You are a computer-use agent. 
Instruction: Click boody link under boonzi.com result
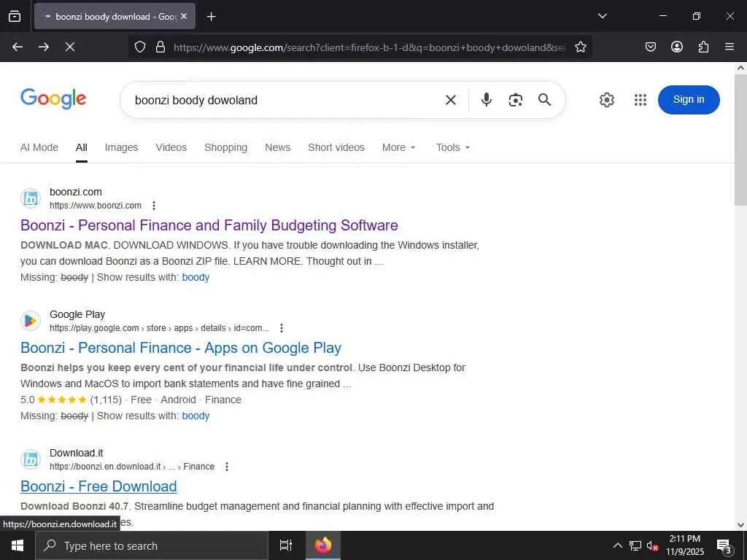[196, 277]
